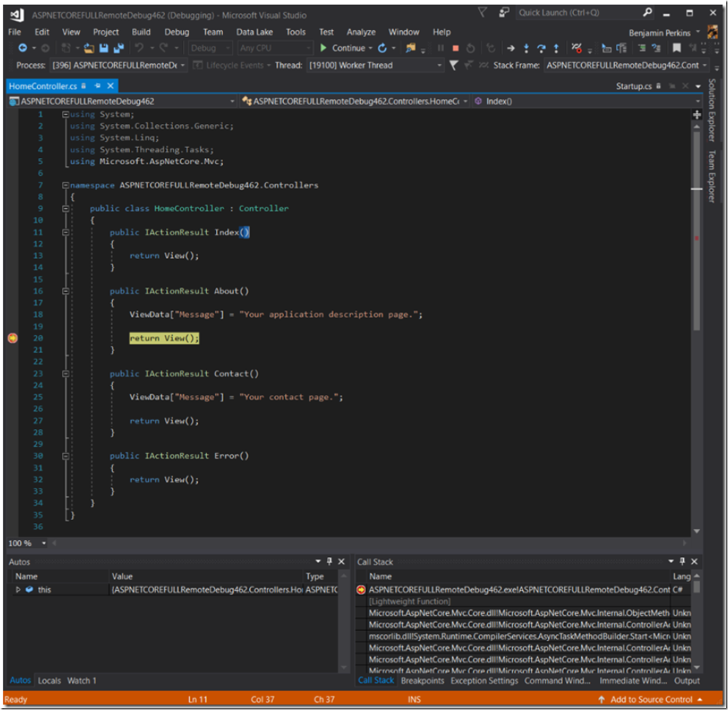Image resolution: width=728 pixels, height=710 pixels.
Task: Click the Save file icon
Action: pyautogui.click(x=104, y=48)
